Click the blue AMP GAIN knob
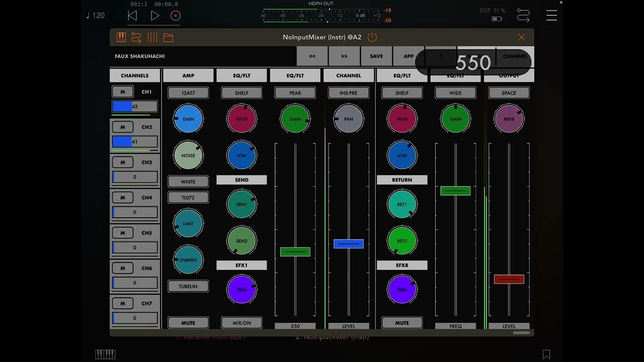Screen dimensions: 644x362 (x=188, y=119)
